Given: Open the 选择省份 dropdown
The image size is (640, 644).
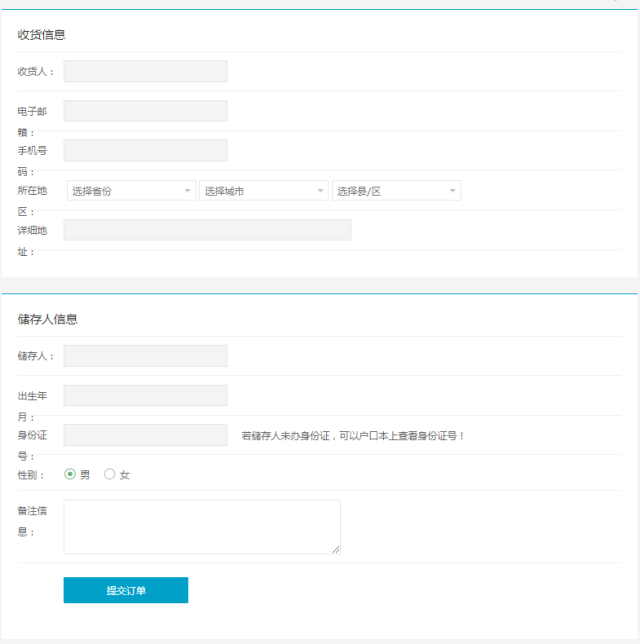Looking at the screenshot, I should pos(131,191).
